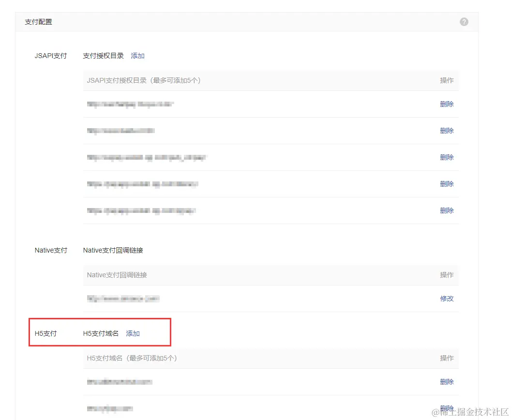Click blurred URL in fifth JSAPI directory row
The image size is (512, 420).
141,210
